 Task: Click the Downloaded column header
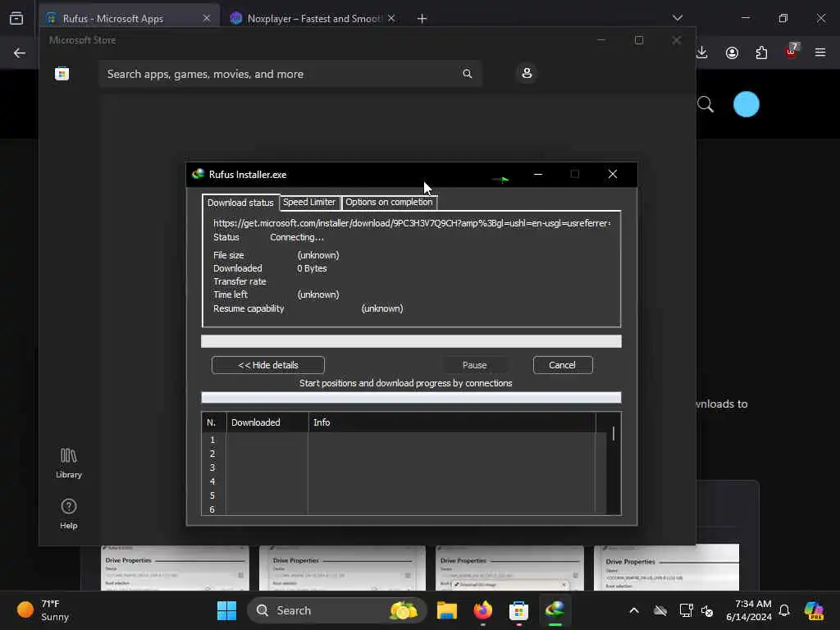click(x=267, y=422)
